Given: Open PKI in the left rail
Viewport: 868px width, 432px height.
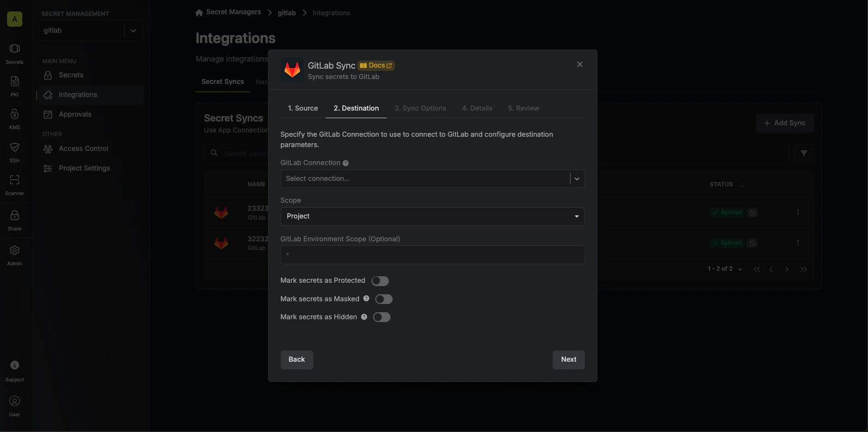Looking at the screenshot, I should (15, 87).
